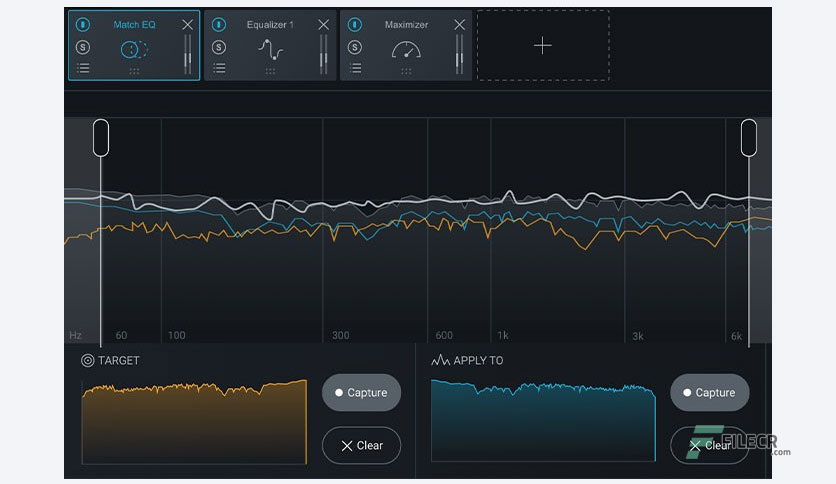
Task: Remove the Equalizer 1 module
Action: [323, 25]
